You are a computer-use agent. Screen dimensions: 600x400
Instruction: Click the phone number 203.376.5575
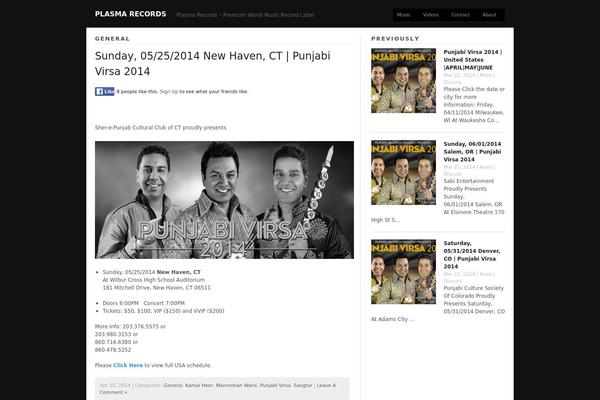(x=141, y=327)
